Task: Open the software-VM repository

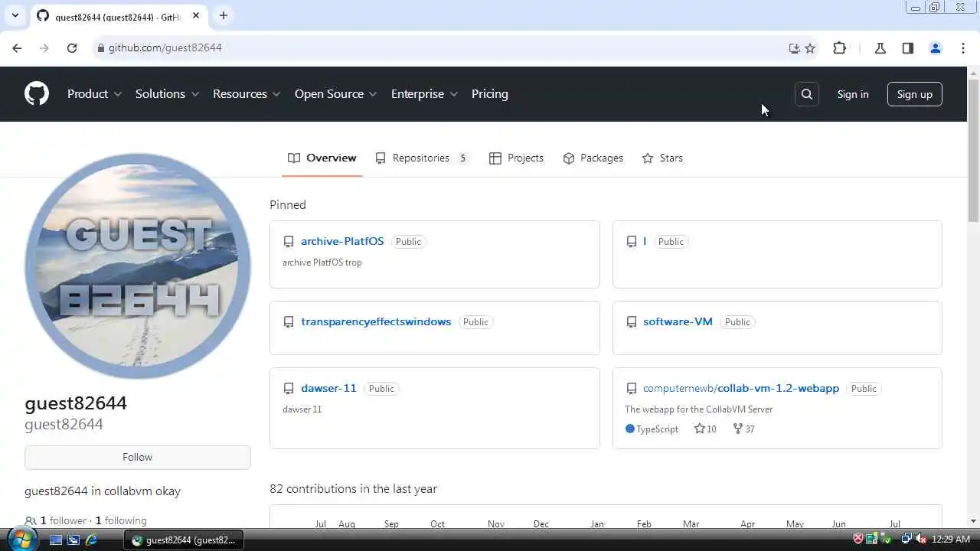Action: pyautogui.click(x=678, y=321)
